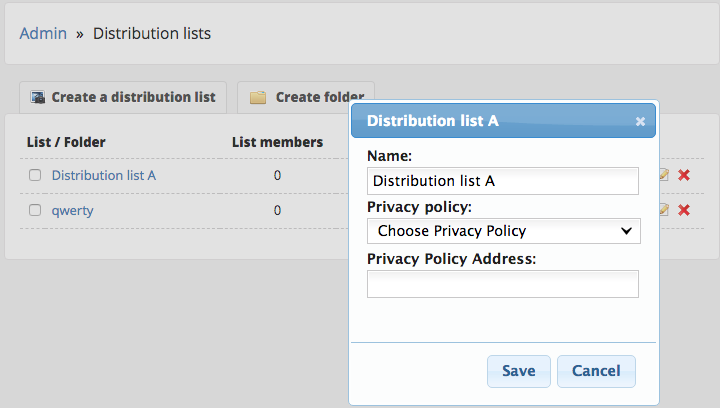Click the Distribution lists breadcrumb text
This screenshot has height=408, width=720.
pos(152,34)
